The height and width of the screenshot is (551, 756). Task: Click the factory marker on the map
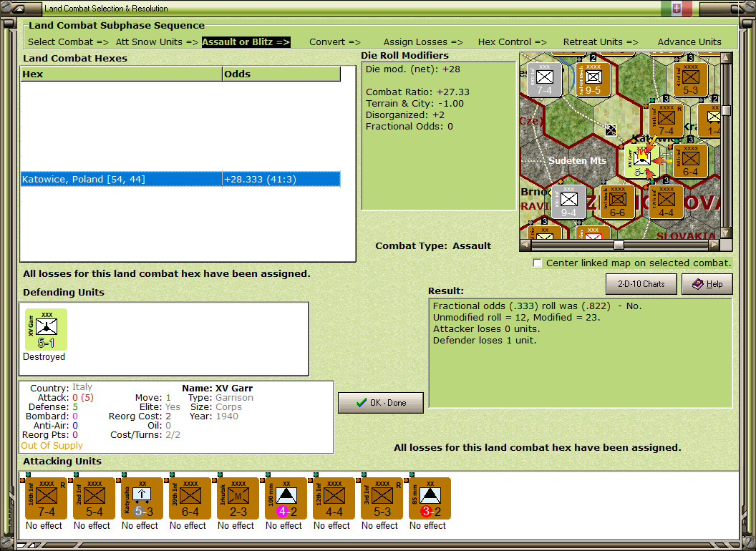tap(611, 130)
